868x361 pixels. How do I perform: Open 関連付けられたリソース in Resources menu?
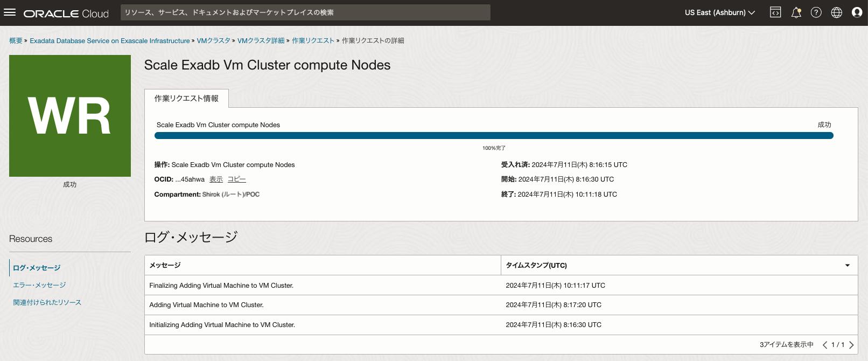pos(47,302)
